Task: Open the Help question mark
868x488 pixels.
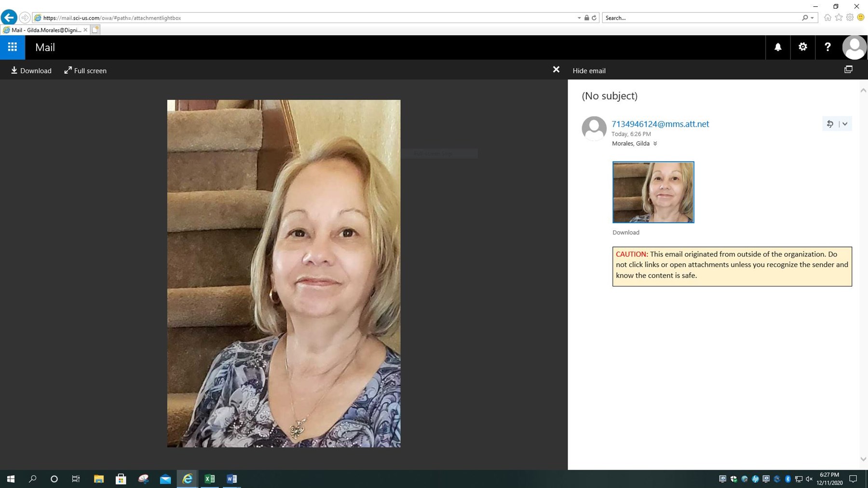Action: [827, 47]
